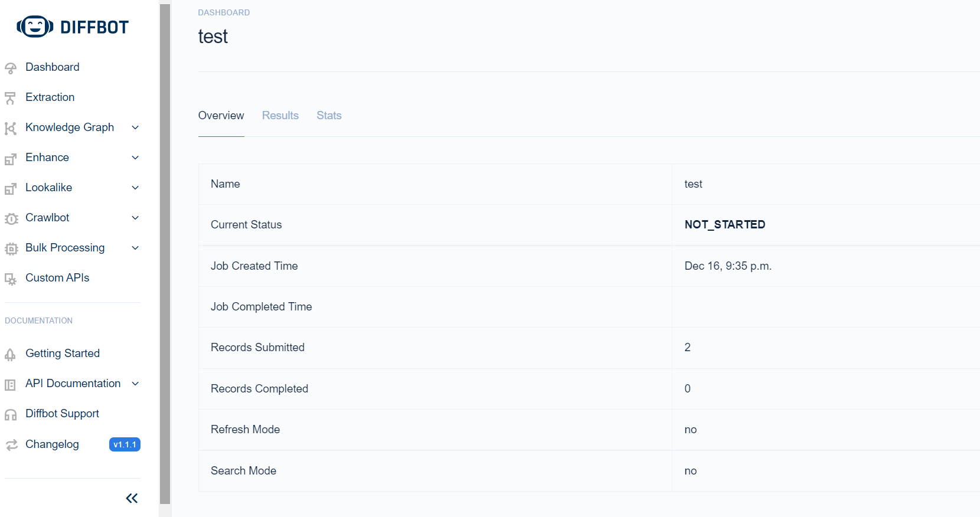Click the Bulk Processing chip icon
980x517 pixels.
[x=11, y=249]
